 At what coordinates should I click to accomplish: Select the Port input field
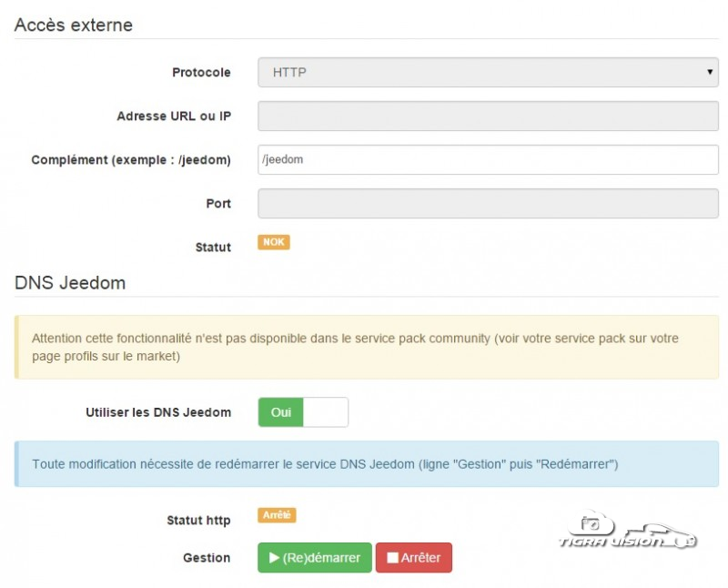pos(488,203)
